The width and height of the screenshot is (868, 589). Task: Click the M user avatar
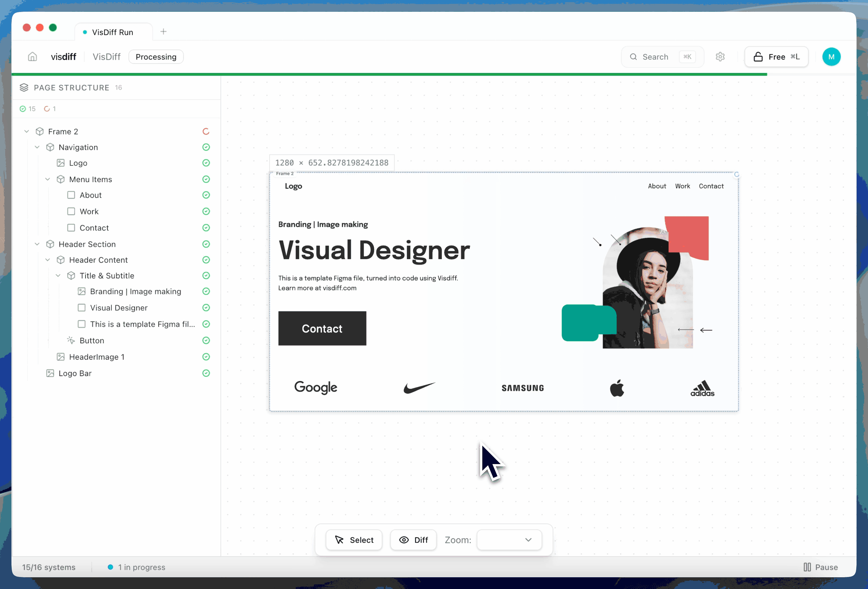tap(831, 56)
